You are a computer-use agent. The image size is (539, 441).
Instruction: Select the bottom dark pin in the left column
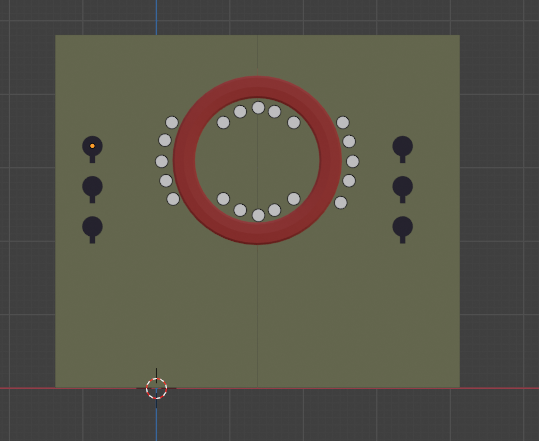92,230
